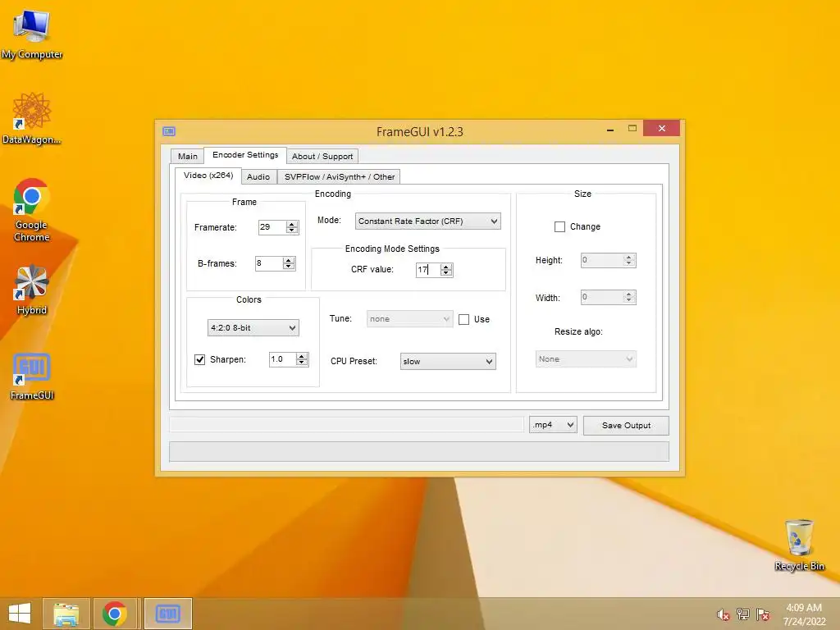
Task: Click the Sharpen value field
Action: coord(283,359)
